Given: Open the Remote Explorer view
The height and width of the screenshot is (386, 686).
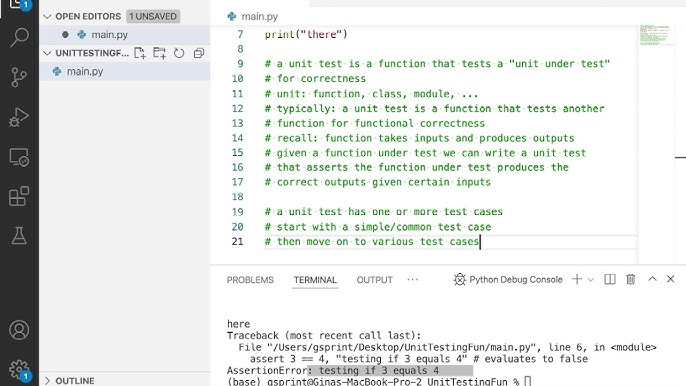Looking at the screenshot, I should (19, 157).
